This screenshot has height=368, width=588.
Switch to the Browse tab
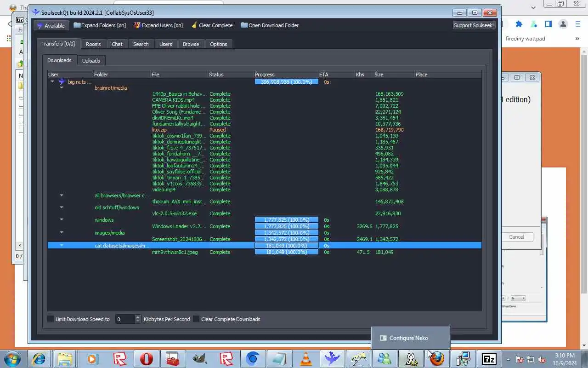pyautogui.click(x=191, y=44)
